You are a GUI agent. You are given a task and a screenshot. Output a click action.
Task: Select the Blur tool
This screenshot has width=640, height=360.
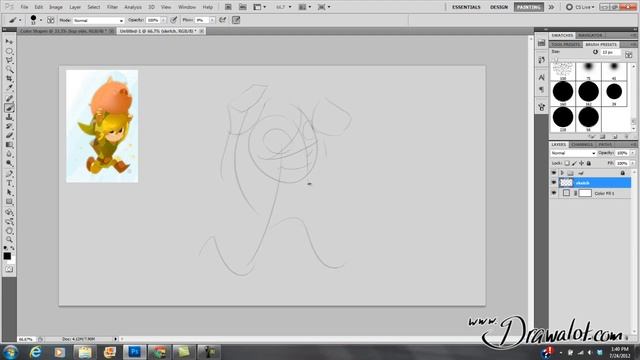click(x=9, y=154)
